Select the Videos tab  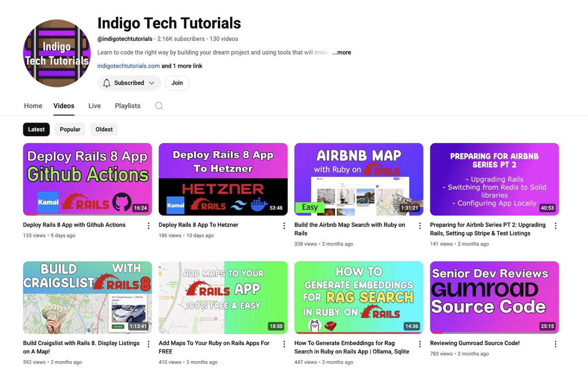[x=64, y=106]
